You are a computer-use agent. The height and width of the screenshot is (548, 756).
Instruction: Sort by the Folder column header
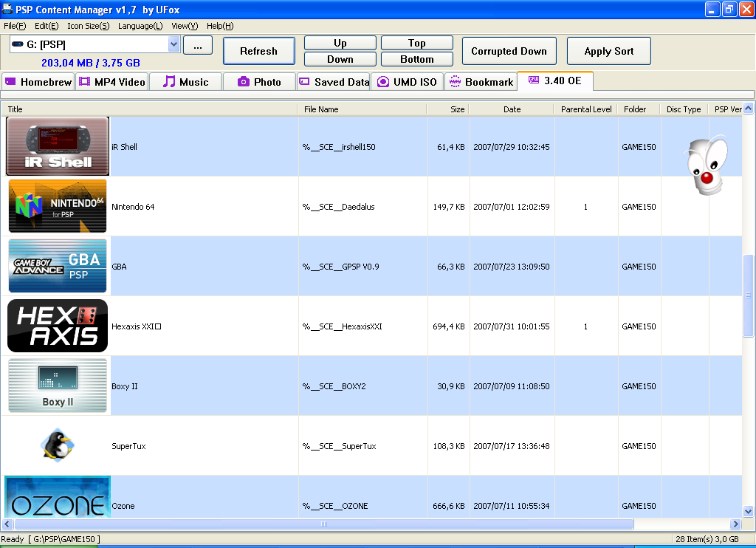[x=639, y=109]
